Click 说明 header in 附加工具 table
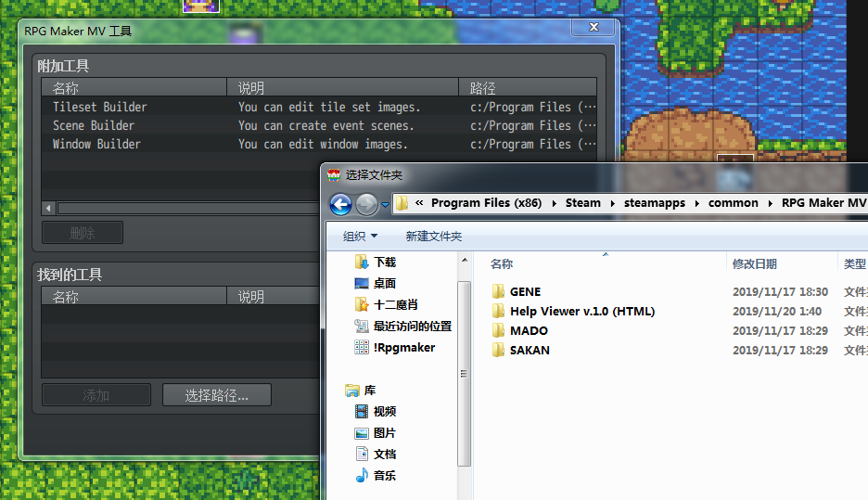The height and width of the screenshot is (500, 868). [343, 87]
